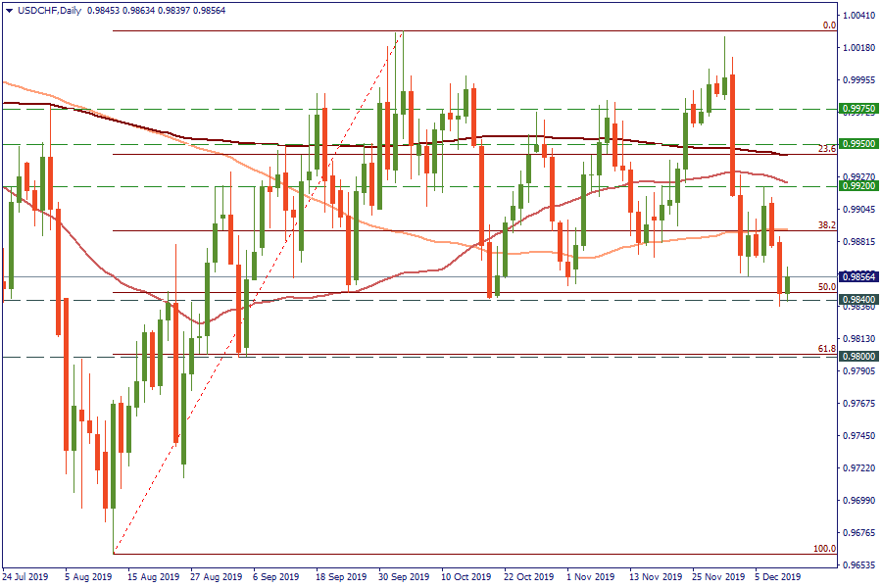
Task: Click the Fibonacci 0.0 level label
Action: [828, 25]
